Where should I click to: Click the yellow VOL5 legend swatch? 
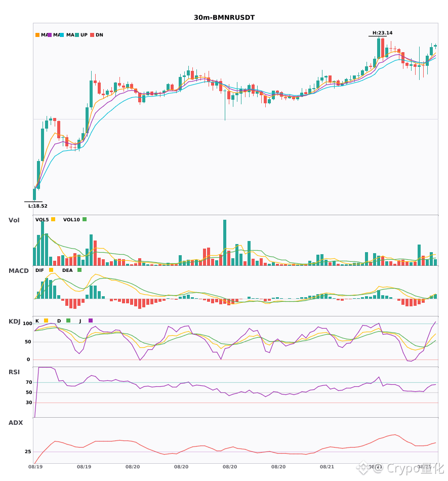(x=53, y=219)
